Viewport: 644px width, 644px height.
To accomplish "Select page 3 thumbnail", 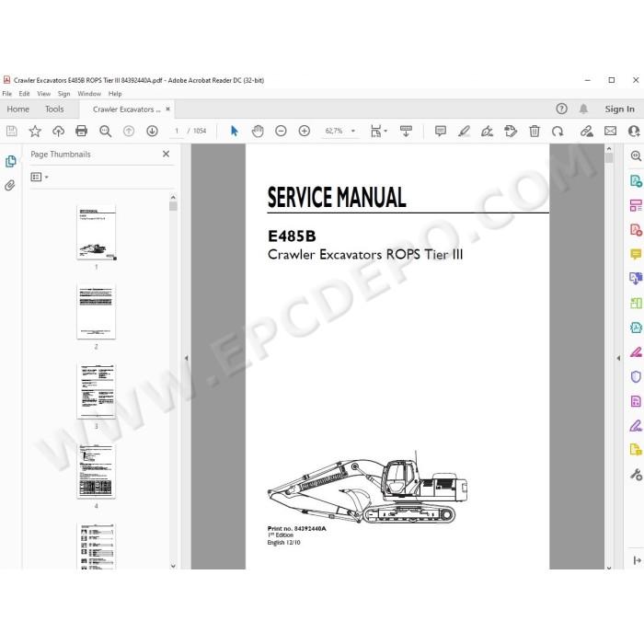I will tap(96, 391).
